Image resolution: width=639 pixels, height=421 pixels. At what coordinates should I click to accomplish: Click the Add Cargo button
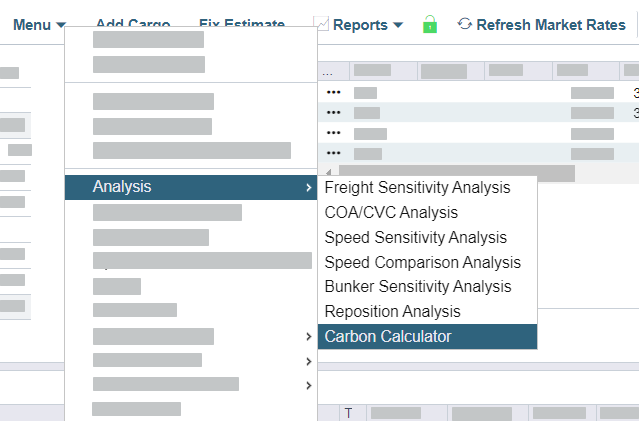click(133, 25)
